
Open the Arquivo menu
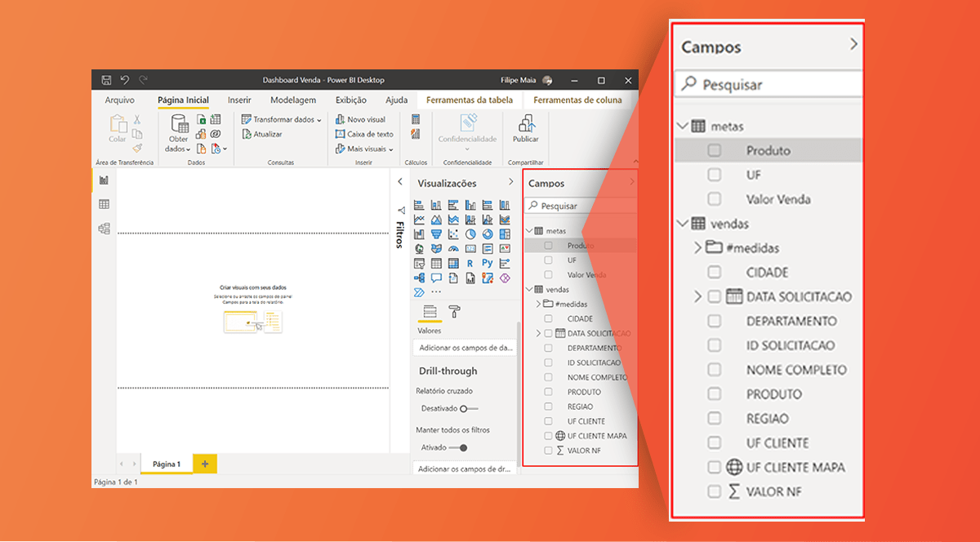tap(120, 100)
